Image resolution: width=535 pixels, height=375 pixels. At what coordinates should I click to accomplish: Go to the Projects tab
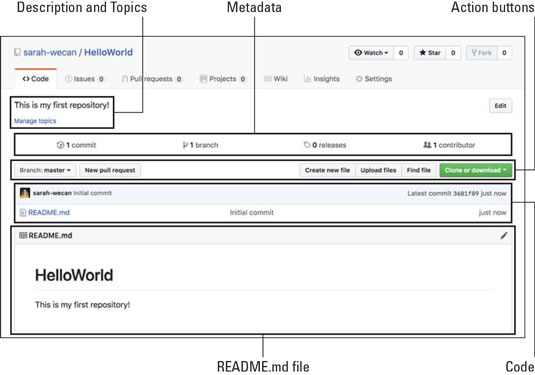pos(222,79)
